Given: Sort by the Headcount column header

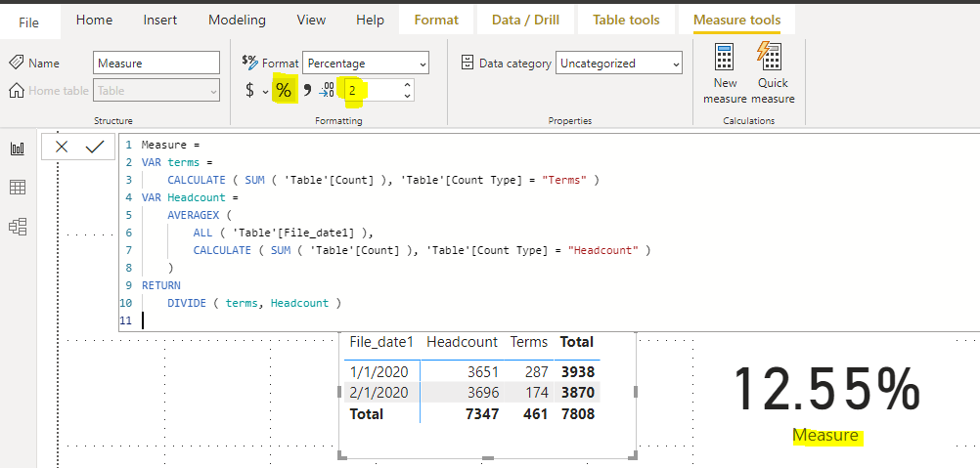Looking at the screenshot, I should tap(462, 342).
